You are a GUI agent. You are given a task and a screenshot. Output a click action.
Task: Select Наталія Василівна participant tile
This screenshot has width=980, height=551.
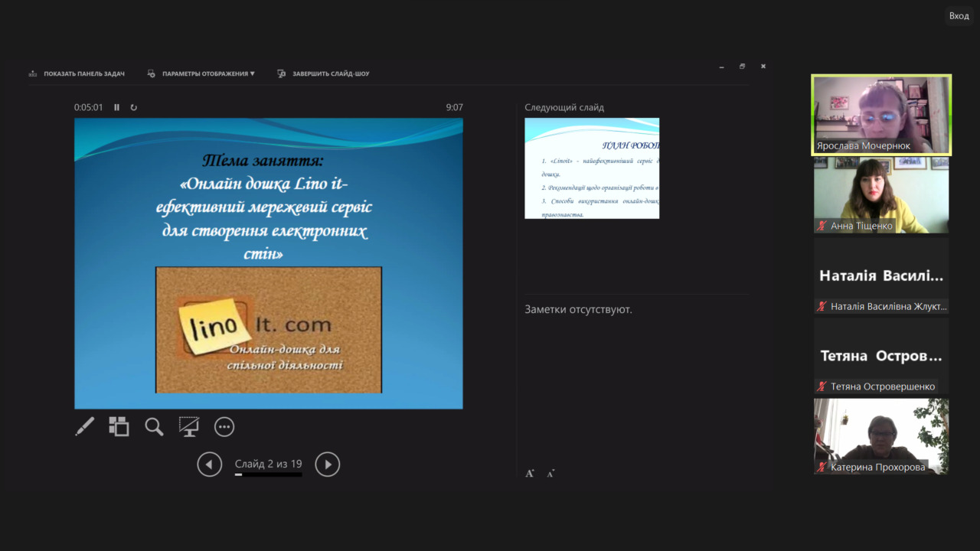point(881,275)
